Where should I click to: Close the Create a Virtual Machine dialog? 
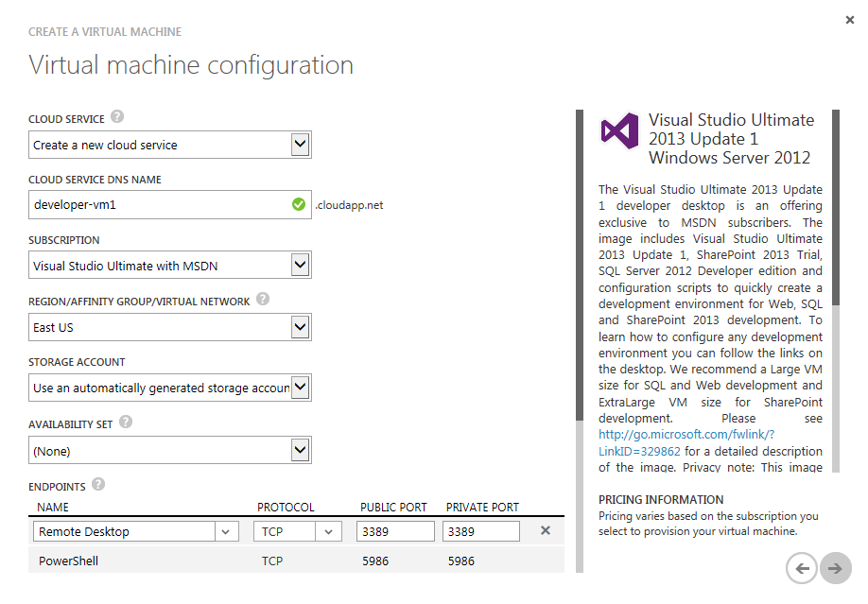pos(850,20)
